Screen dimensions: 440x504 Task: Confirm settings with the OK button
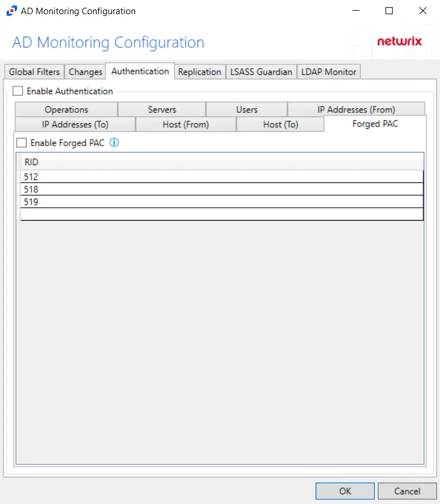coord(345,491)
